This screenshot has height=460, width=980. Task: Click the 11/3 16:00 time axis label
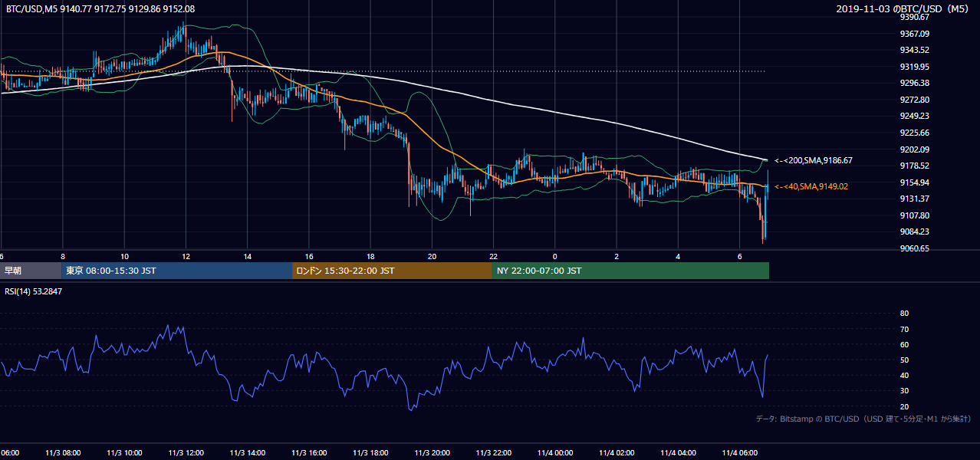(307, 452)
